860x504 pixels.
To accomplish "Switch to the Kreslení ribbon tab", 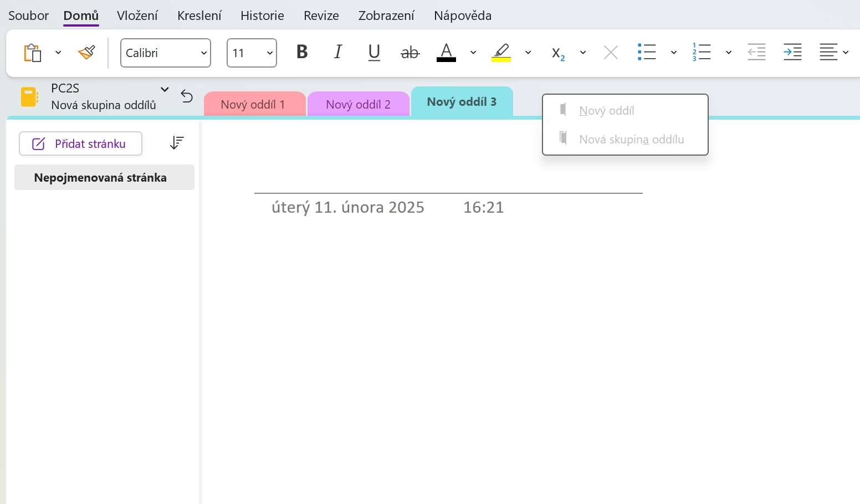I will [199, 16].
